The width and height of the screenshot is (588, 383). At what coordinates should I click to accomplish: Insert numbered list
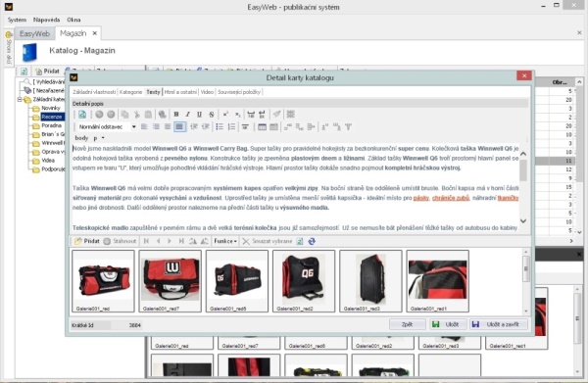[x=231, y=127]
